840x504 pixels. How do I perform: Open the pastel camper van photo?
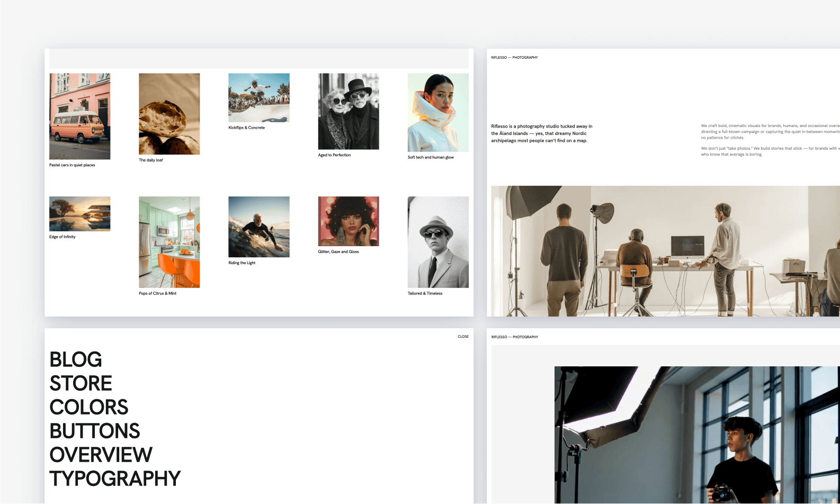click(79, 116)
